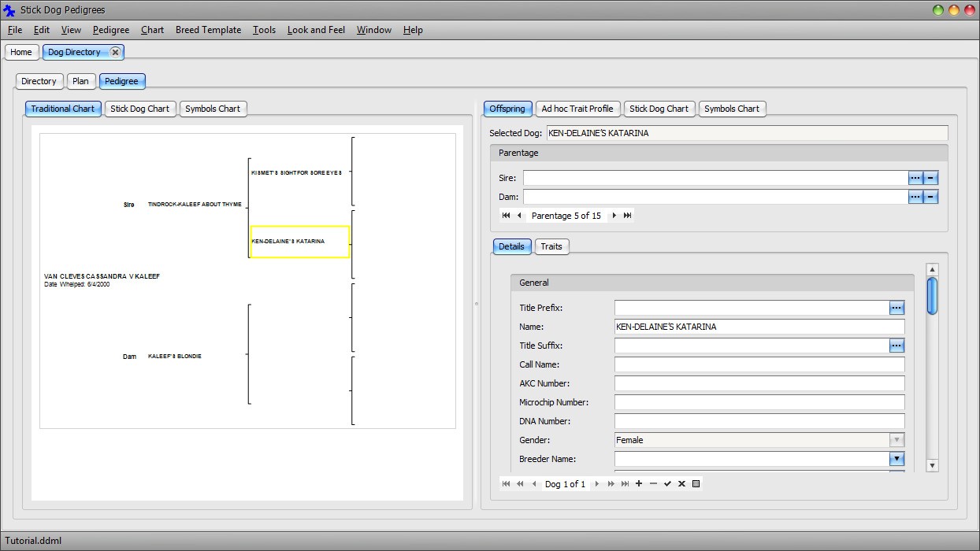The height and width of the screenshot is (551, 980).
Task: Add a new dog record with plus icon
Action: click(639, 484)
